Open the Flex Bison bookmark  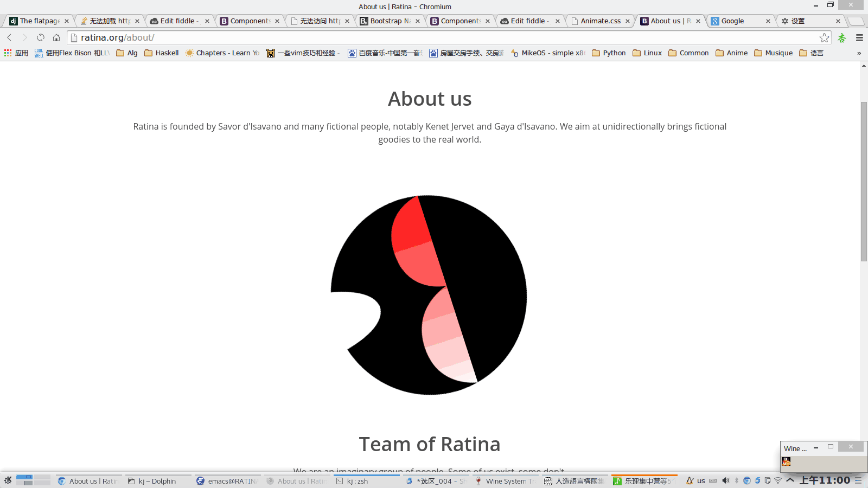pos(72,53)
